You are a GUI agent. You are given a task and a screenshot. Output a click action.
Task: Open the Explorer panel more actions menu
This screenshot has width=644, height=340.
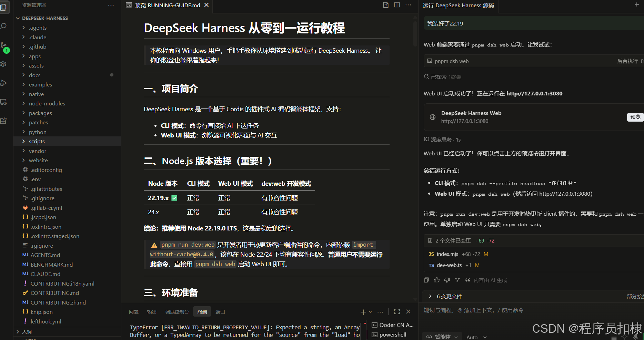point(111,5)
